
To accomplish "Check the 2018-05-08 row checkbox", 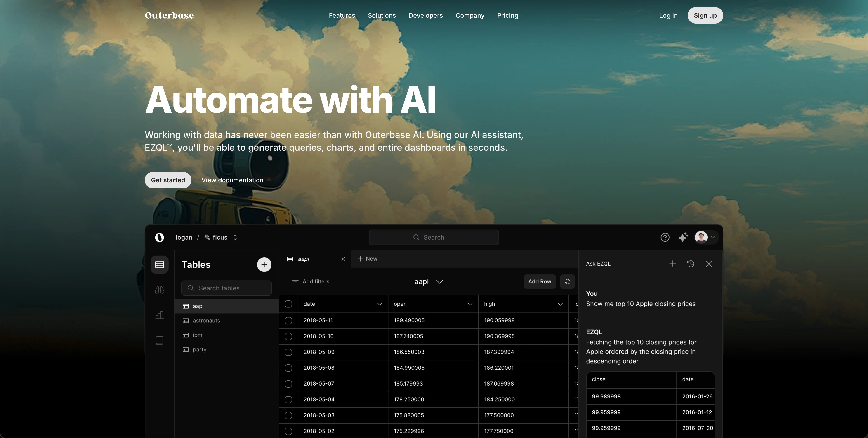I will point(288,368).
